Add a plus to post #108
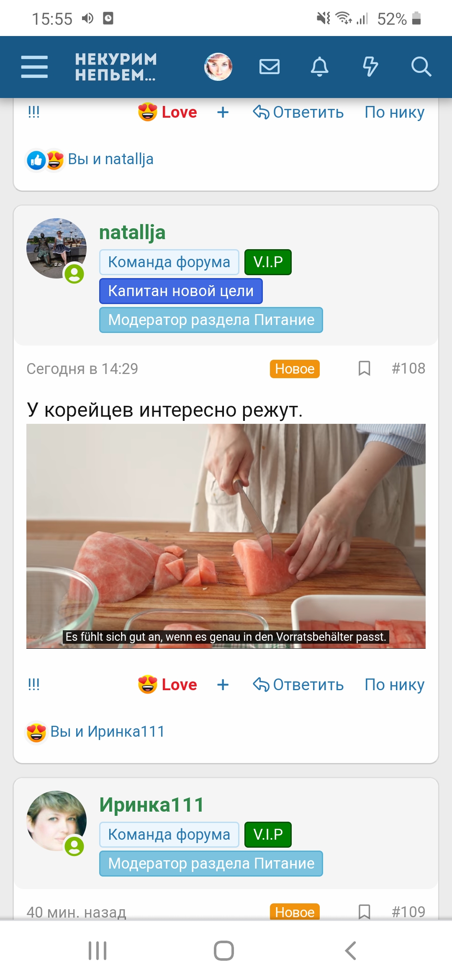This screenshot has width=452, height=980. point(223,685)
